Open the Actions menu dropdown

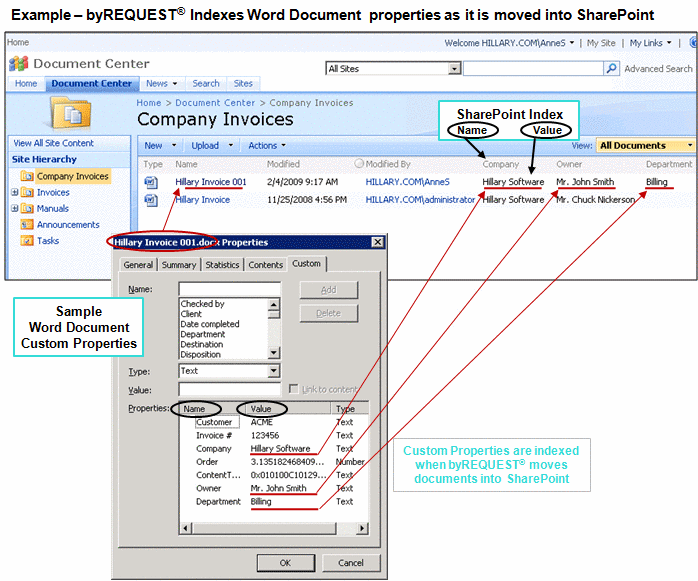(x=284, y=146)
